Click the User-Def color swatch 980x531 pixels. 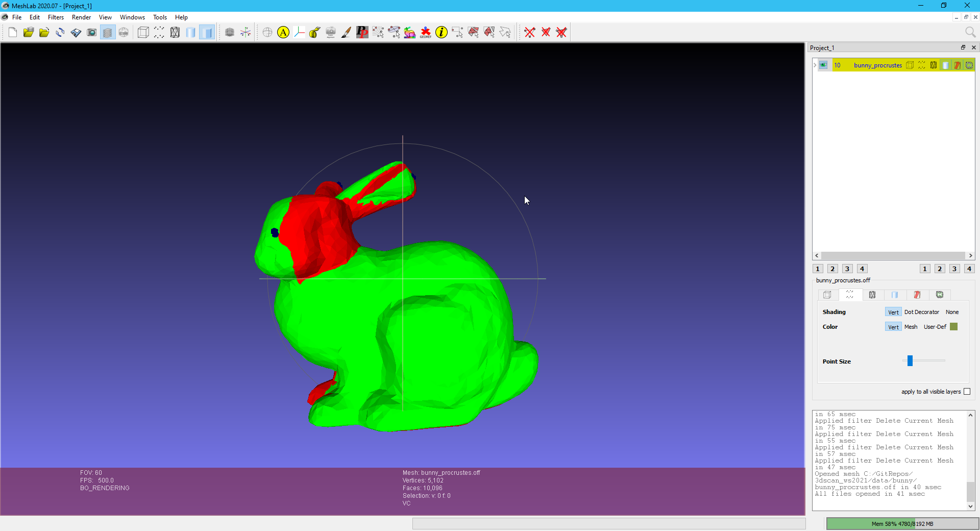(953, 327)
